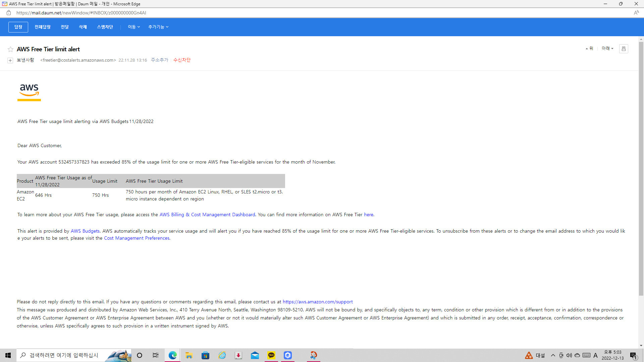Viewport: 644px width, 362px height.
Task: Open the Windows Start menu
Action: pyautogui.click(x=8, y=355)
